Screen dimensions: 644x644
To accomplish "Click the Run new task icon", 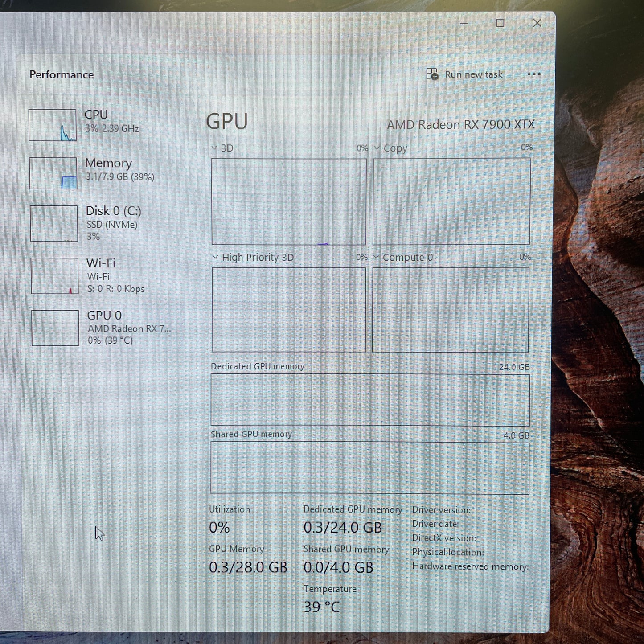I will (432, 74).
